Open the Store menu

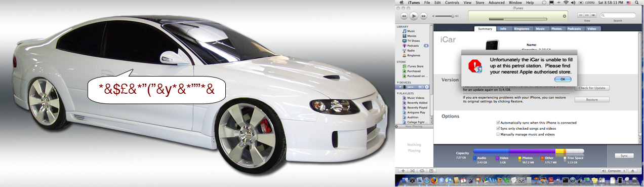(x=480, y=3)
